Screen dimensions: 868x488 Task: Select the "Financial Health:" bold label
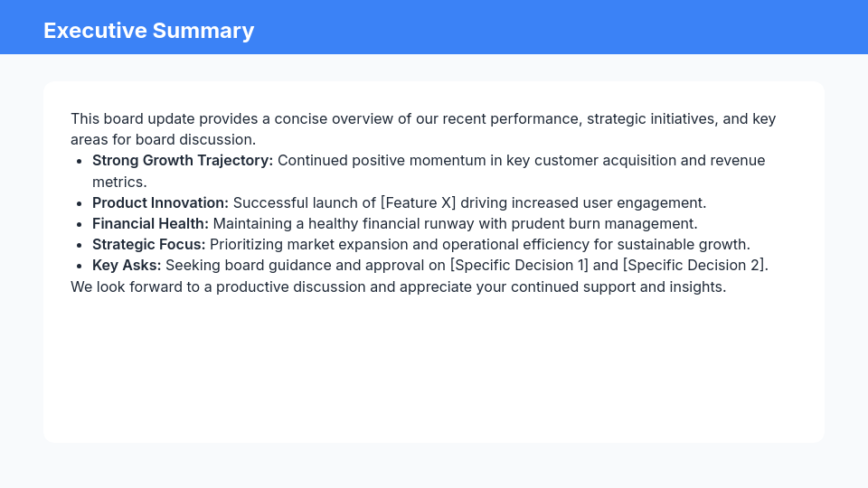click(x=150, y=223)
